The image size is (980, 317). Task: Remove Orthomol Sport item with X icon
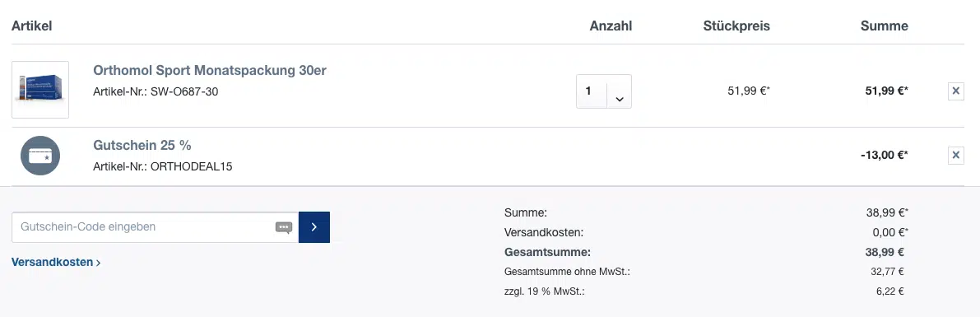955,91
